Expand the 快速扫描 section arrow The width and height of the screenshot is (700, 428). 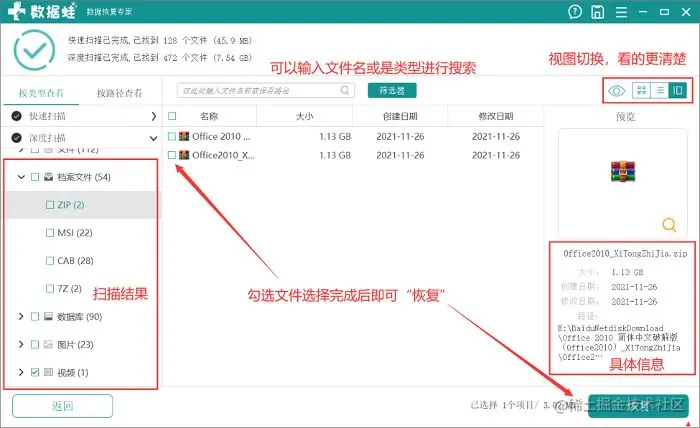click(x=153, y=116)
